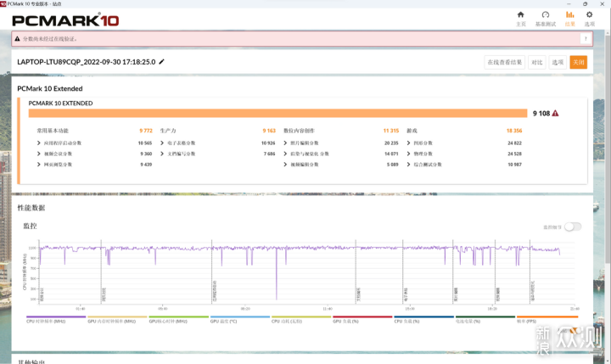This screenshot has height=364, width=611.
Task: Toggle the 监控细节 monitoring details switch
Action: pos(573,227)
